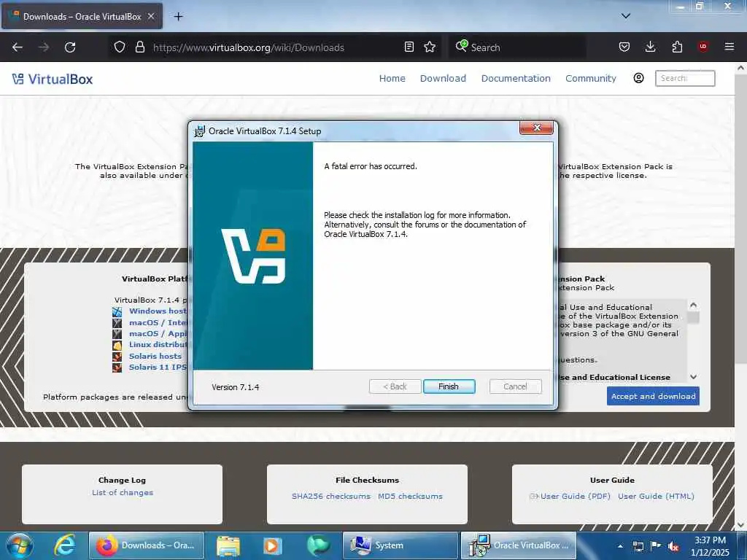The width and height of the screenshot is (747, 560).
Task: Open the Save to Pocket icon
Action: pos(624,47)
